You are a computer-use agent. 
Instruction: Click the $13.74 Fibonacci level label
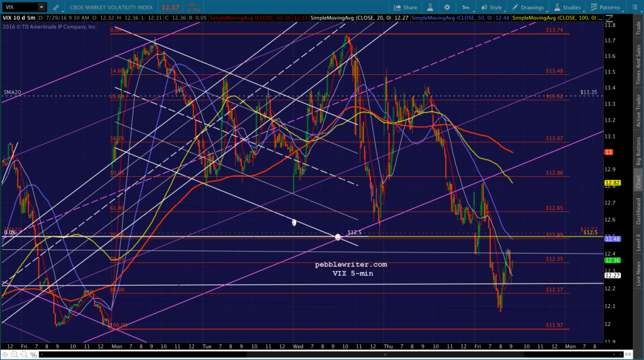click(555, 30)
